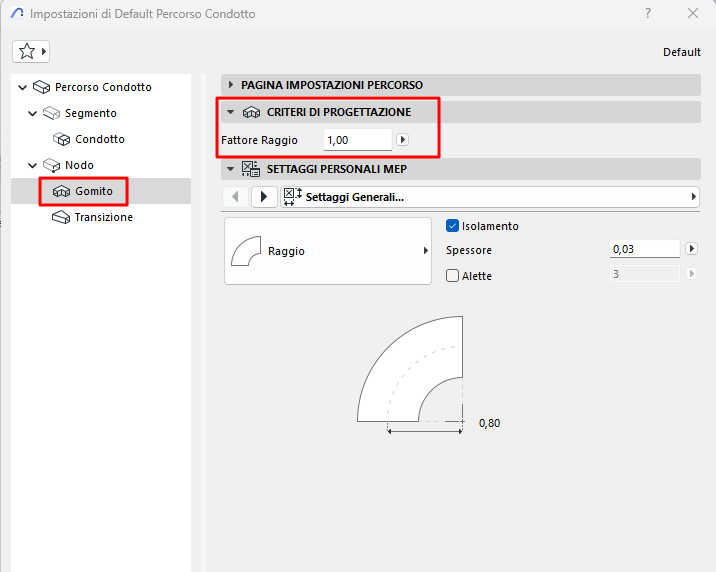Click the Spessore label
The width and height of the screenshot is (716, 572).
(x=469, y=250)
